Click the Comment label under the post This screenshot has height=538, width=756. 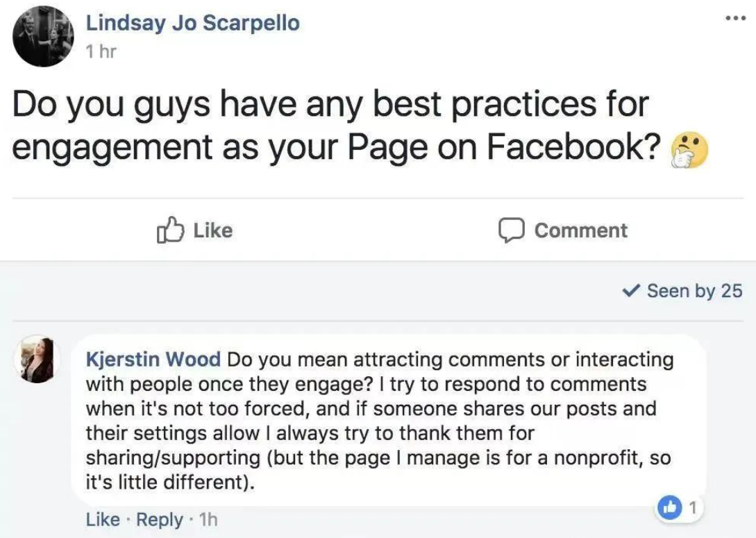point(581,230)
